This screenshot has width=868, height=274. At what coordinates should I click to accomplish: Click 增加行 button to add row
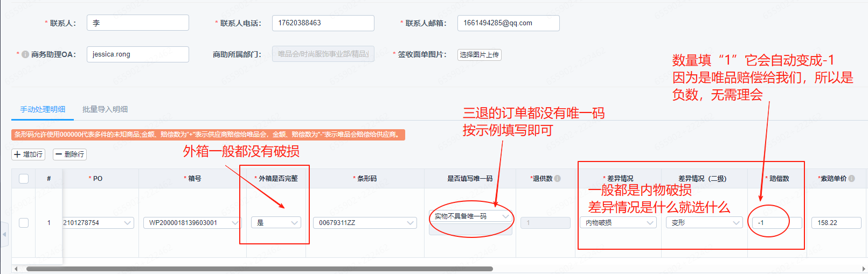28,154
